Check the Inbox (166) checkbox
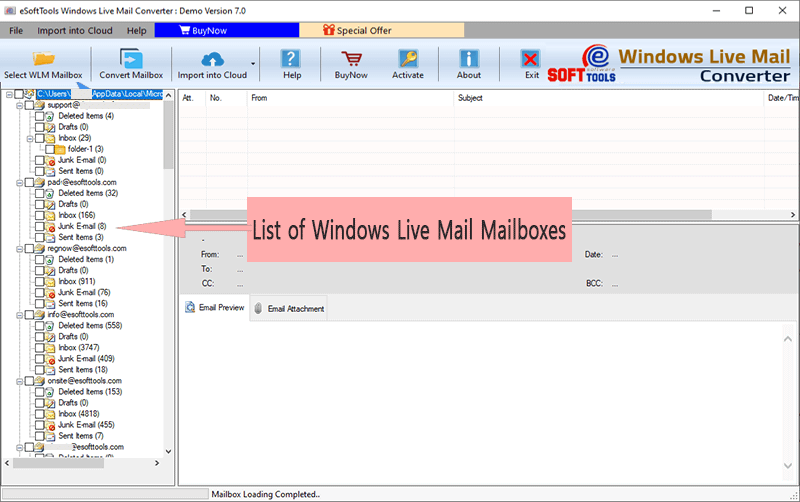This screenshot has height=502, width=800. pyautogui.click(x=39, y=215)
